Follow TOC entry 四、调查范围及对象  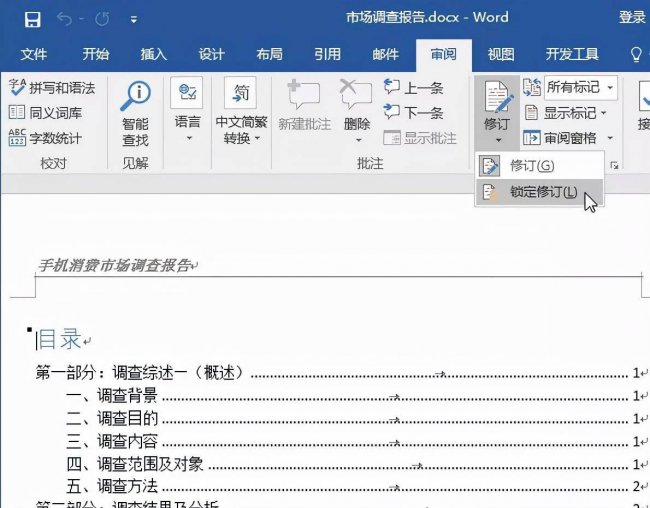coord(355,464)
